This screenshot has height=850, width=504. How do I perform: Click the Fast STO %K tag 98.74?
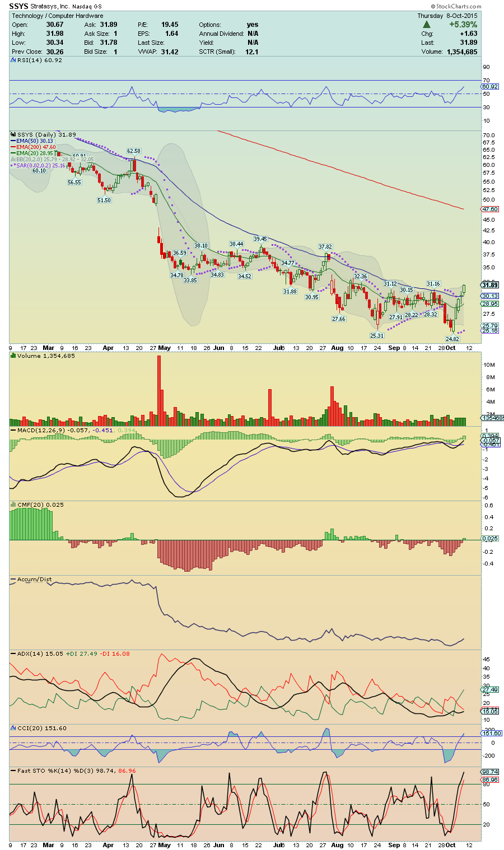click(x=490, y=772)
